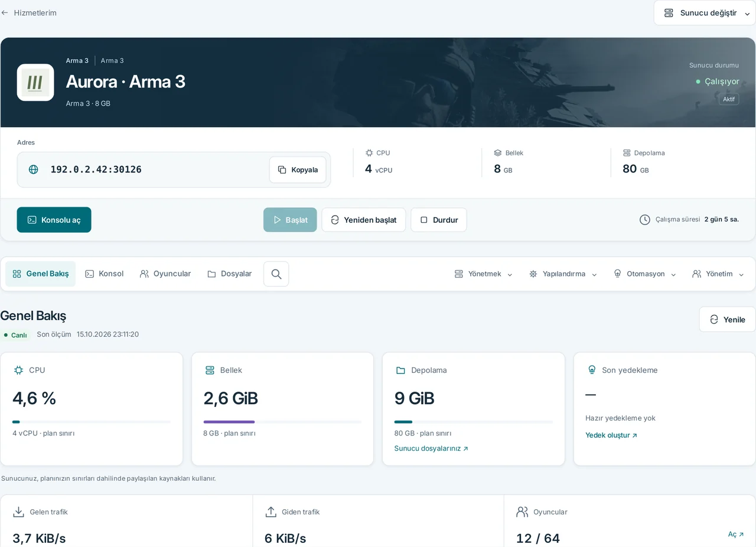
Task: Click the Yedek oluştur link
Action: 611,435
